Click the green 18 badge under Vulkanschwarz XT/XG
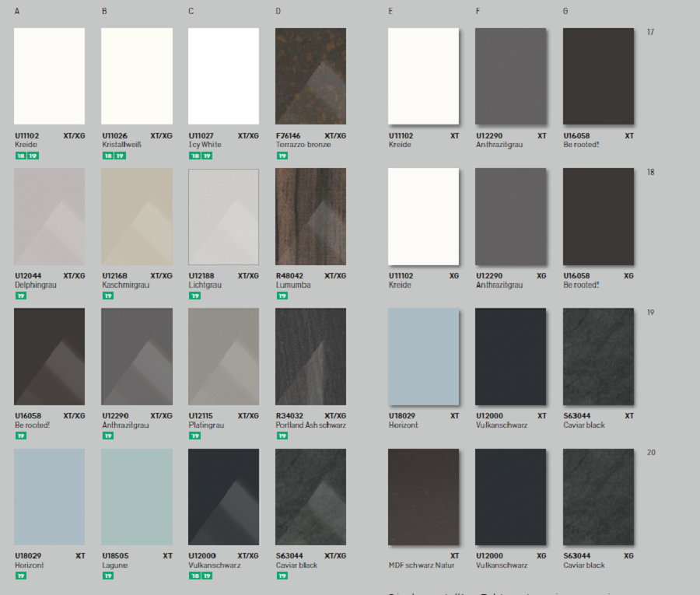This screenshot has width=700, height=595. tap(194, 576)
